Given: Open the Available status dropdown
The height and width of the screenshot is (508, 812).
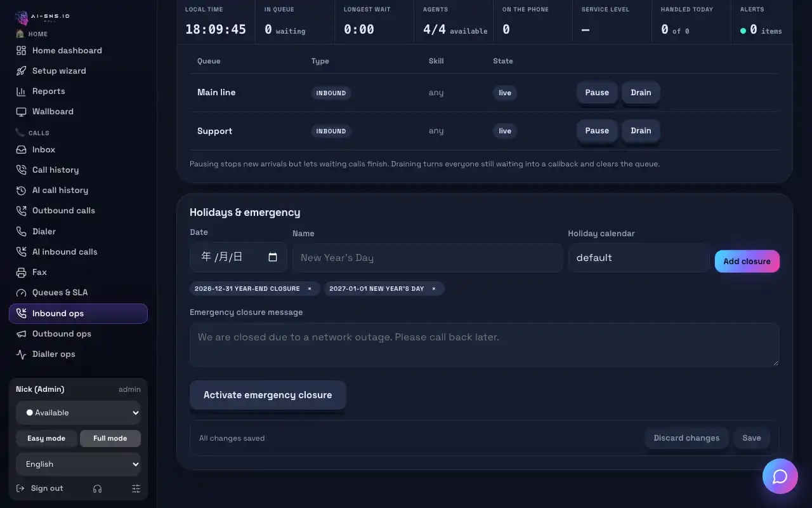Looking at the screenshot, I should 79,413.
